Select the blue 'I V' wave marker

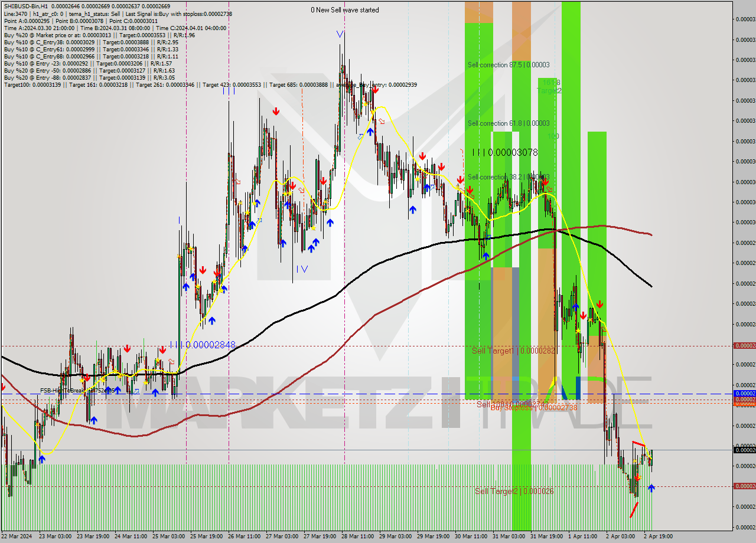tap(302, 269)
